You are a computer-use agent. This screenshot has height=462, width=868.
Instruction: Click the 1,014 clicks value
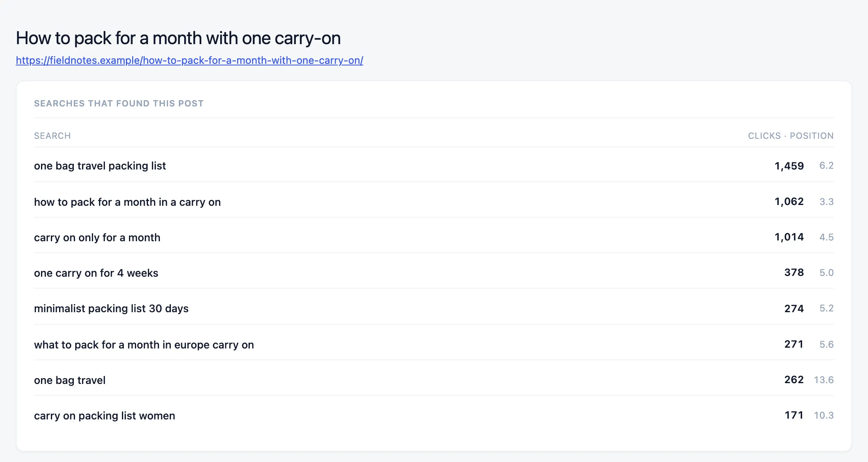789,237
